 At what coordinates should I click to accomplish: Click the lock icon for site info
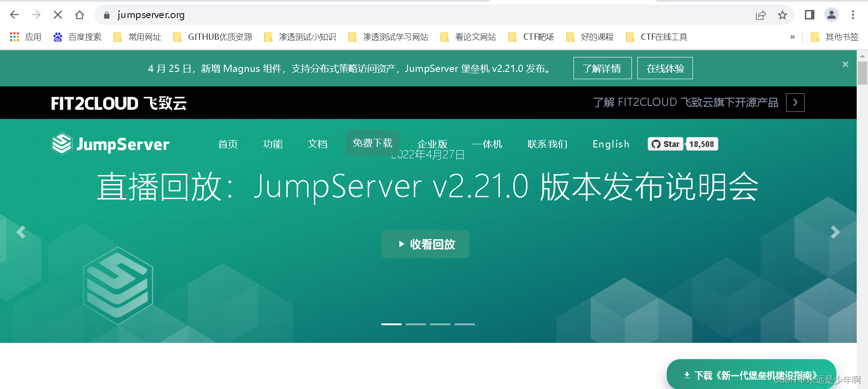click(107, 15)
